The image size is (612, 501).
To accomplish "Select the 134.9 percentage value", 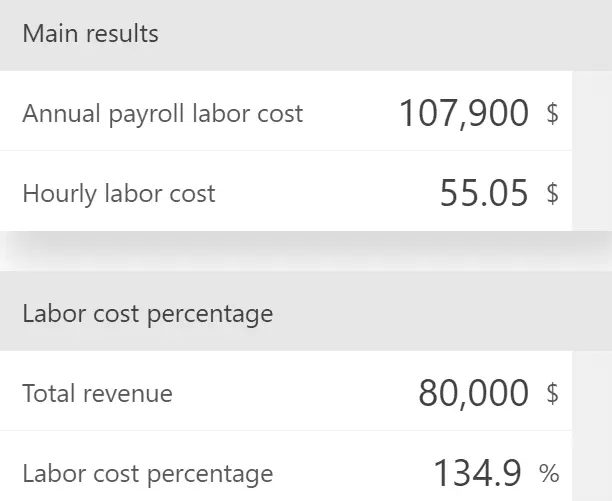I will coord(476,473).
